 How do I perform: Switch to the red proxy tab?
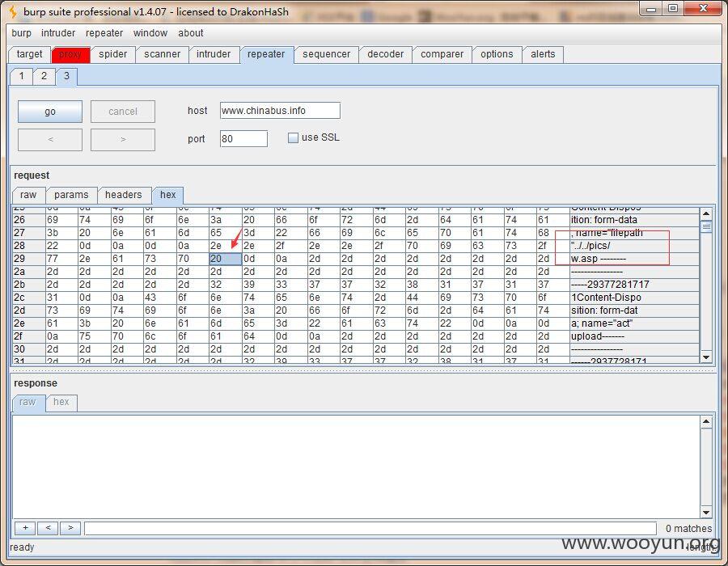coord(70,54)
